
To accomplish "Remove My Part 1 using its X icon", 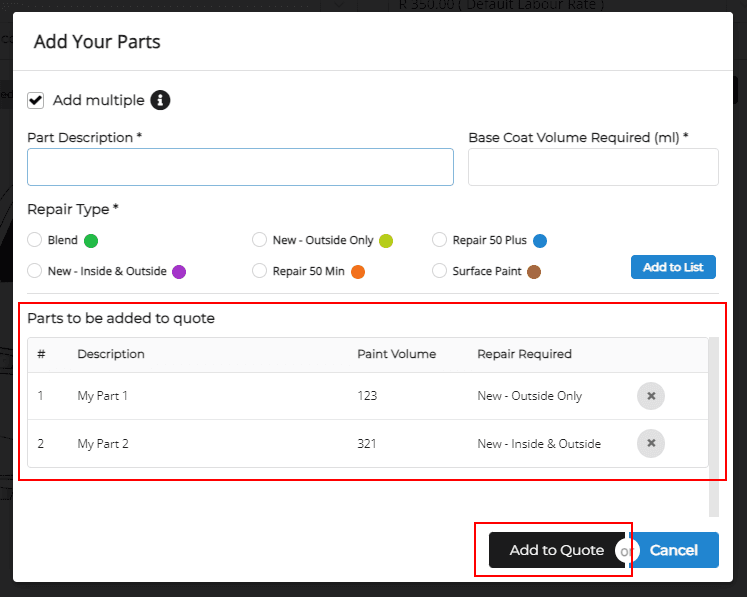I will [650, 396].
